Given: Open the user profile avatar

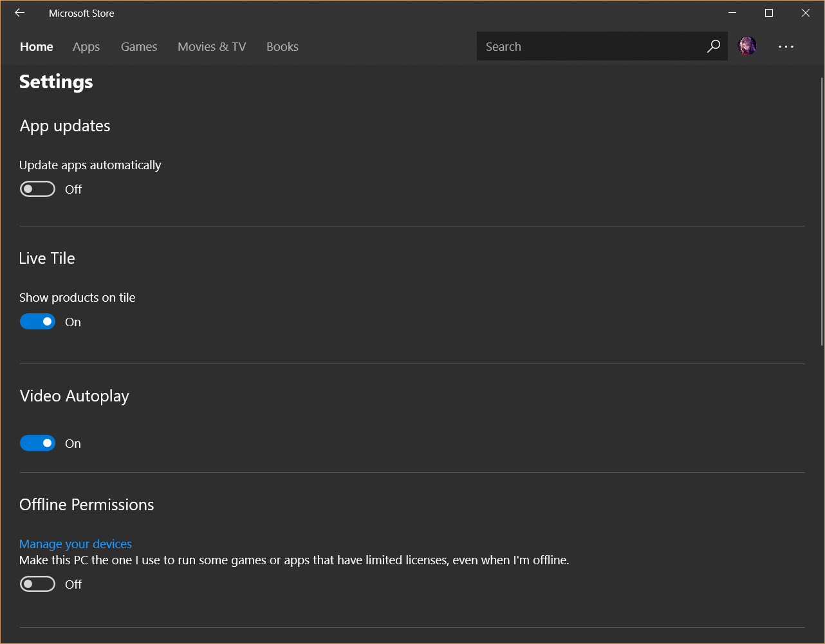Looking at the screenshot, I should pyautogui.click(x=747, y=46).
